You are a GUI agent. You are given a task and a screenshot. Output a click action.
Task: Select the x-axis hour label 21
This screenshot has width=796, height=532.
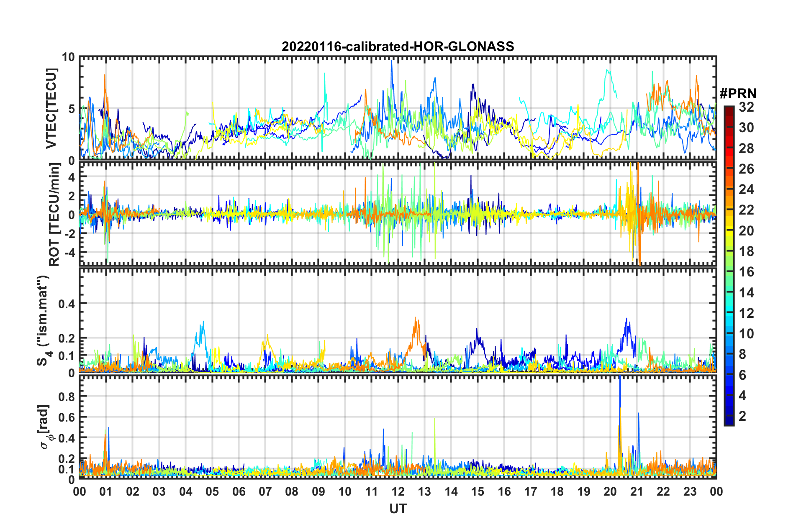coord(637,491)
